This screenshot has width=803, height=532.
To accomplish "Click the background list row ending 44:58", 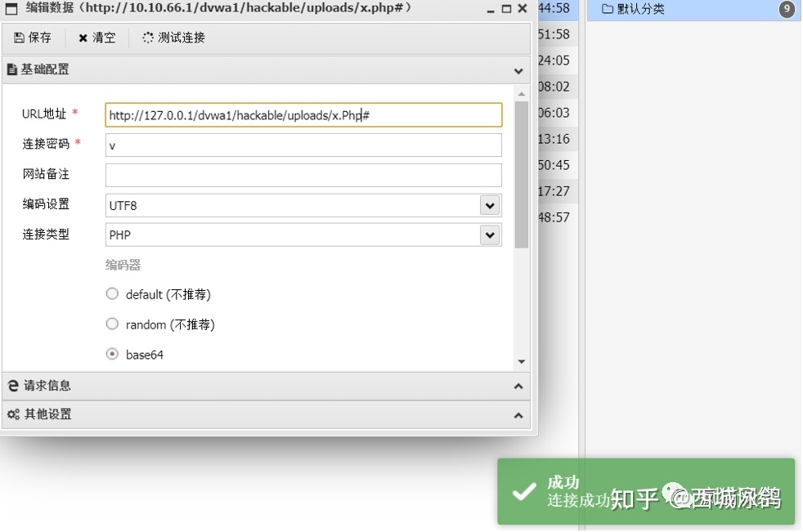I will 558,9.
